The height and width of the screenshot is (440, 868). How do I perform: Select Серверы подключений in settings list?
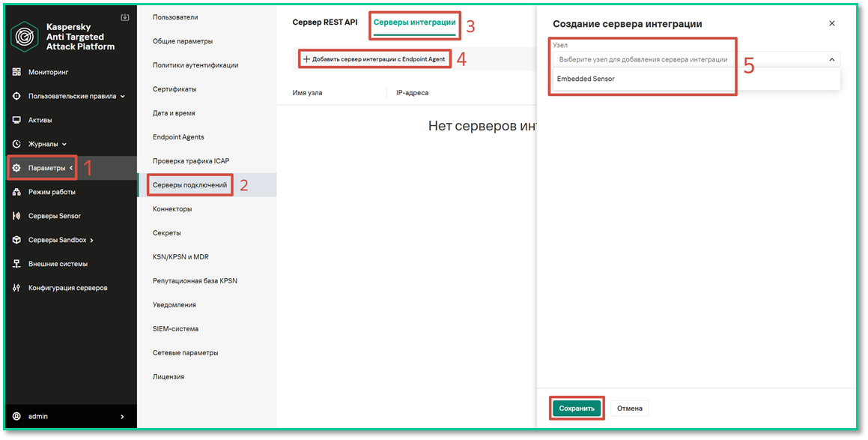(190, 184)
